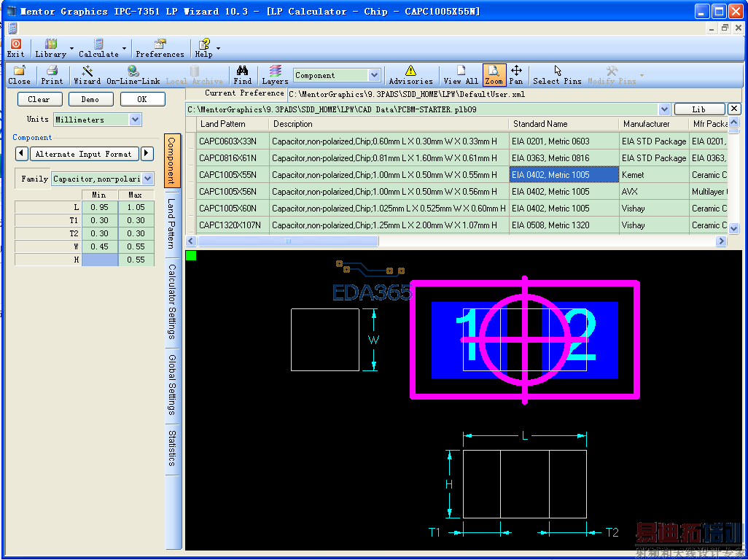
Task: Click the Demo button
Action: [x=90, y=99]
